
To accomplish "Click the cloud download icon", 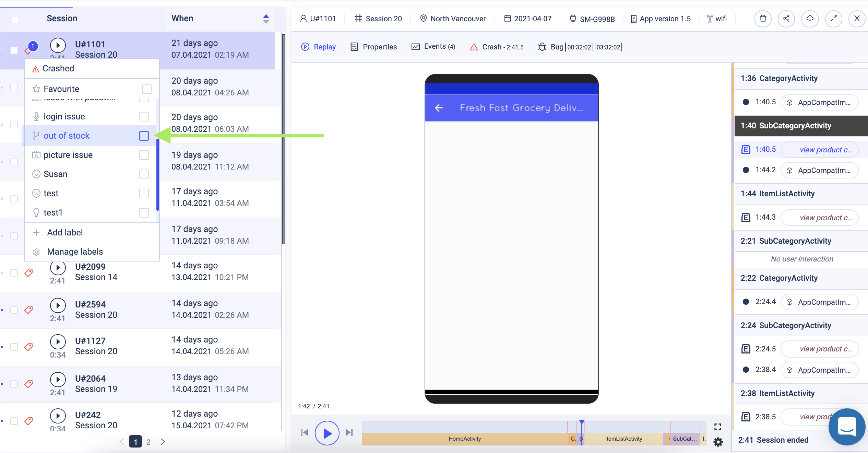I will coord(810,19).
